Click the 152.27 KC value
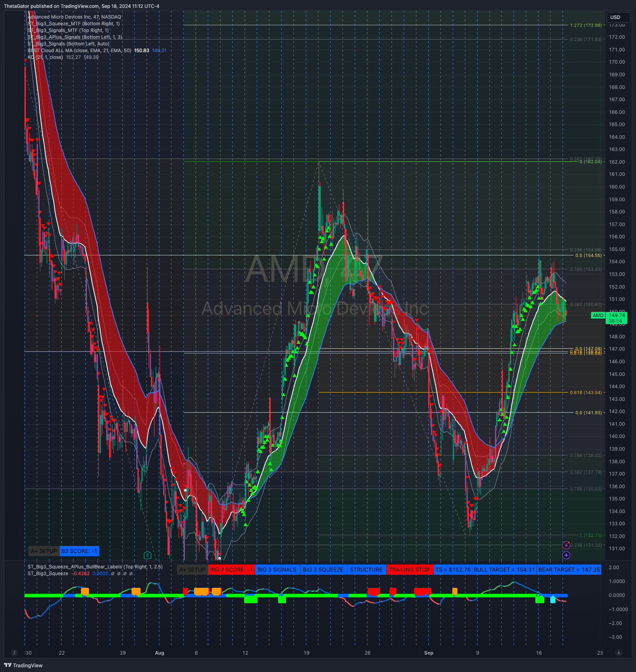This screenshot has width=636, height=672. (73, 57)
